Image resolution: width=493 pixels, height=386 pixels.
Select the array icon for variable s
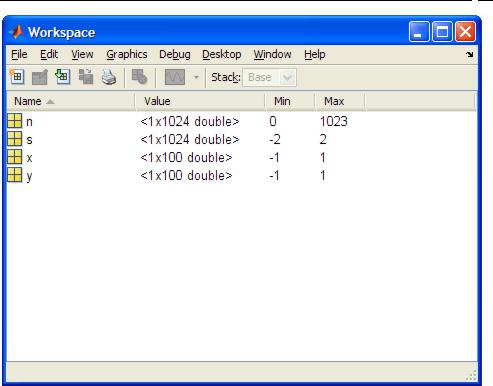click(14, 139)
